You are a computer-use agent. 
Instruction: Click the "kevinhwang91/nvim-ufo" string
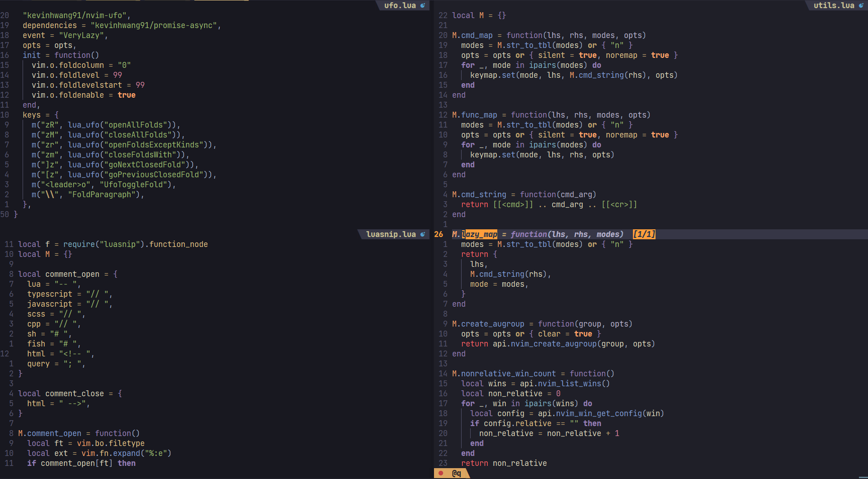coord(75,15)
